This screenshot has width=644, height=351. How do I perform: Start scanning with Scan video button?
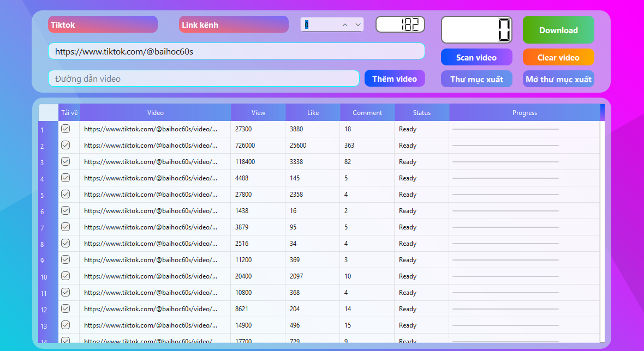[x=476, y=57]
